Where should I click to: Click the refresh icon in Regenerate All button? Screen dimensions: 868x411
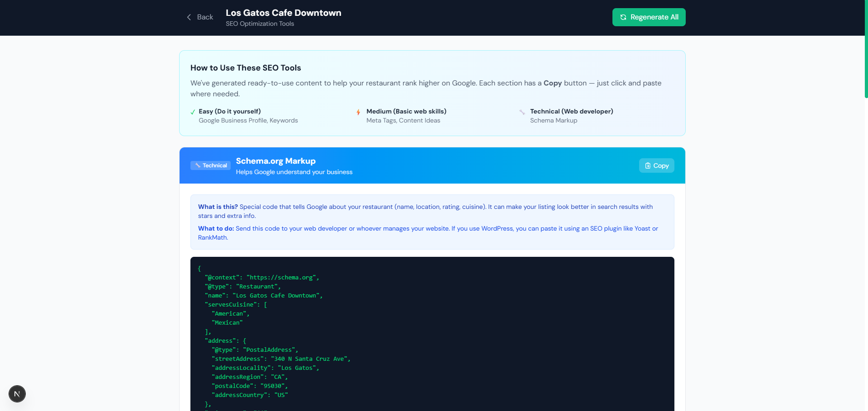pos(623,17)
